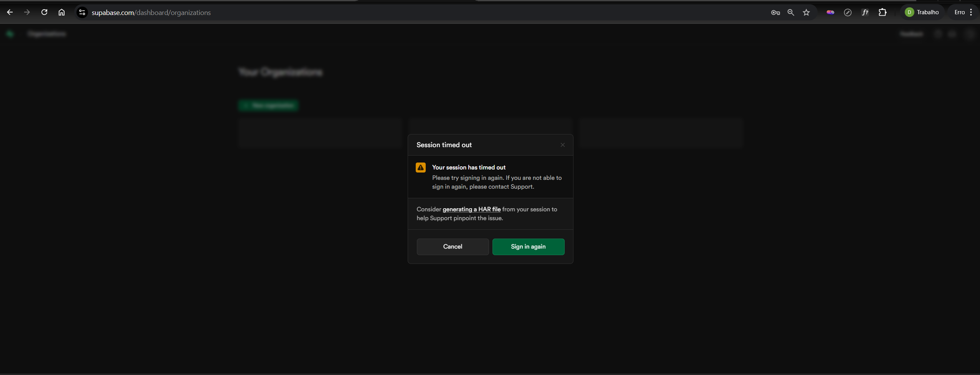Go forward in browser history
The height and width of the screenshot is (375, 980).
click(x=27, y=12)
